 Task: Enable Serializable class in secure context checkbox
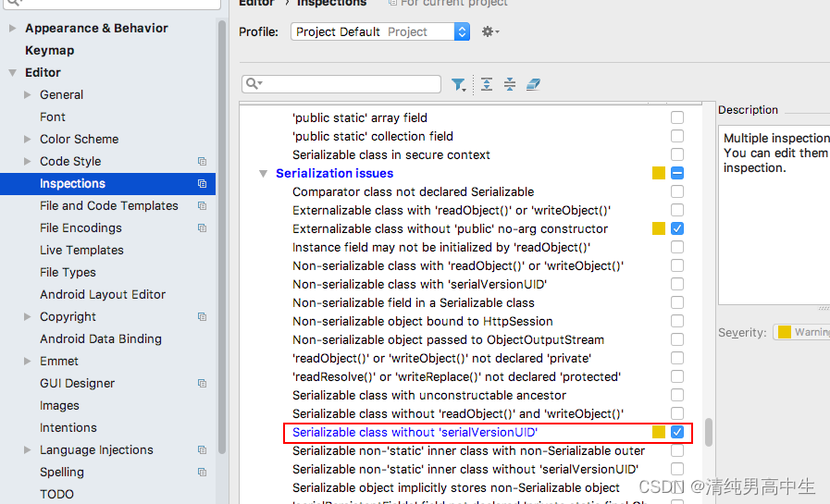coord(677,154)
